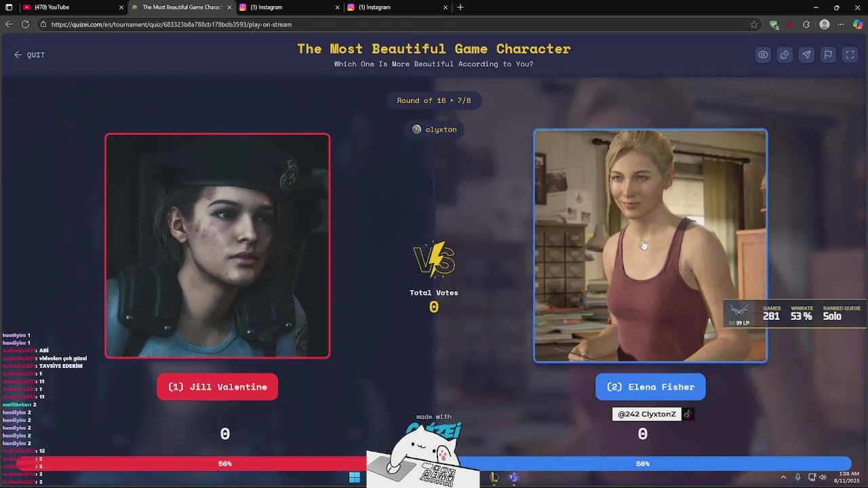
Task: Click the browser back arrow
Action: (x=9, y=24)
